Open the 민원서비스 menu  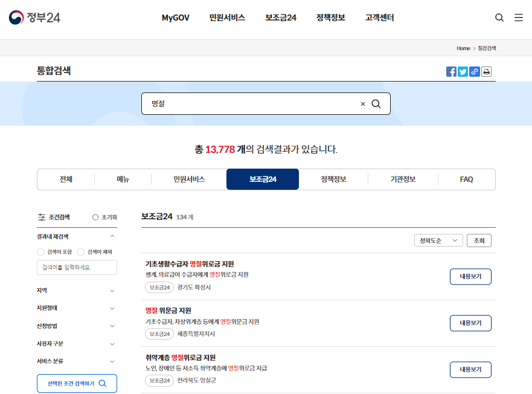point(226,18)
